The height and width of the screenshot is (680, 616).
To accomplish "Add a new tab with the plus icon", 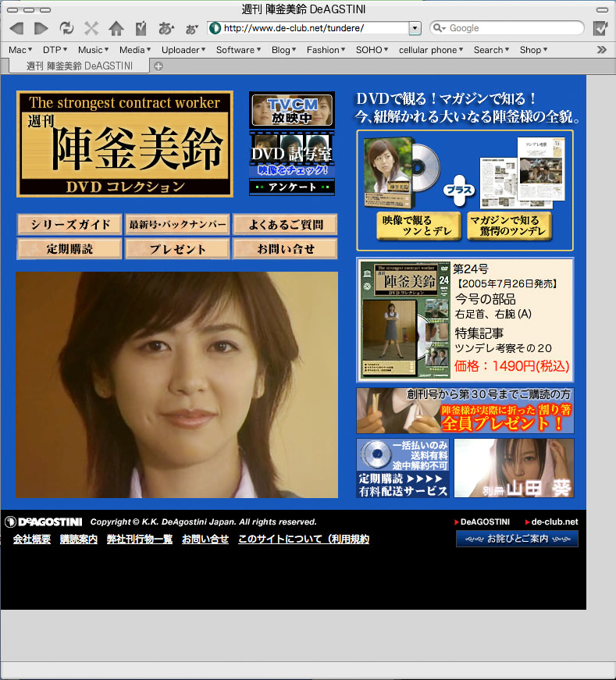I will (x=158, y=66).
